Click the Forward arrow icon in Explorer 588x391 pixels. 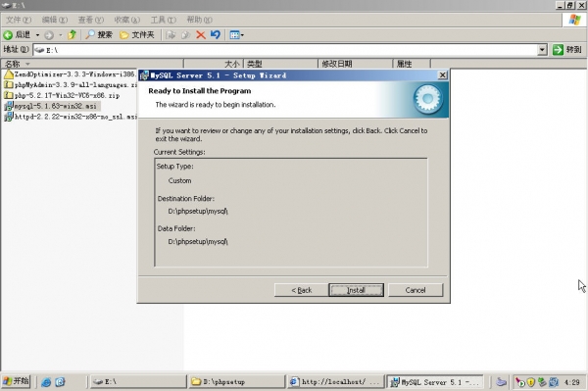[x=49, y=35]
